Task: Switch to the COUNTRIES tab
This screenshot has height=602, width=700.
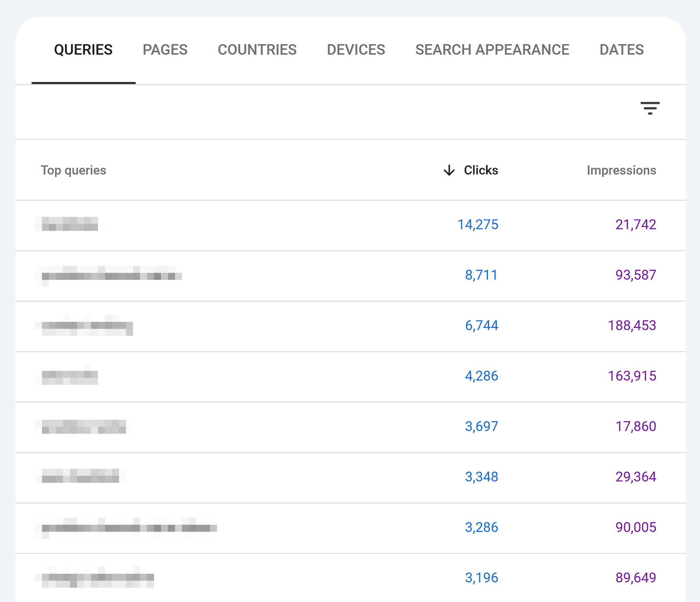Action: click(x=257, y=50)
